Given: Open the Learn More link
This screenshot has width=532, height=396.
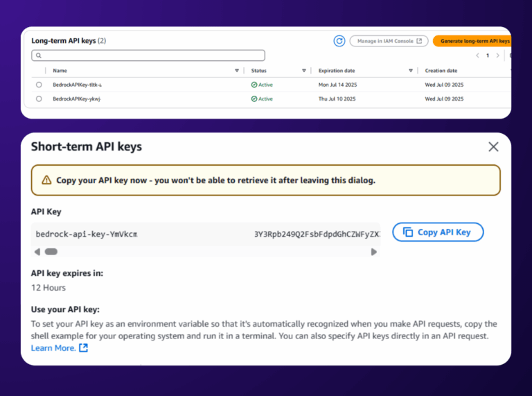Looking at the screenshot, I should (x=60, y=348).
